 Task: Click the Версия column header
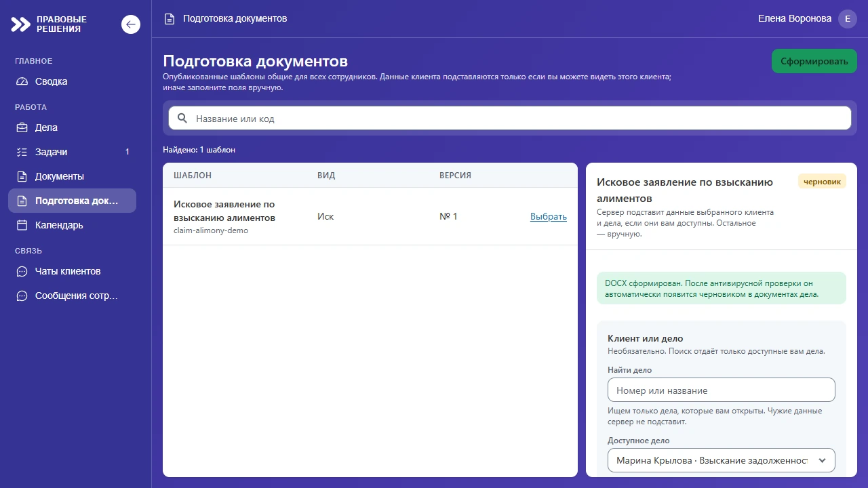click(x=455, y=175)
